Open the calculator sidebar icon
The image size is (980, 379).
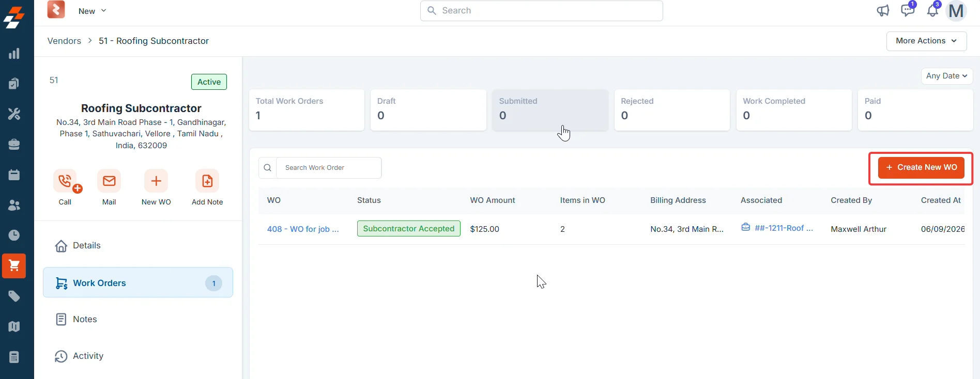pos(14,357)
